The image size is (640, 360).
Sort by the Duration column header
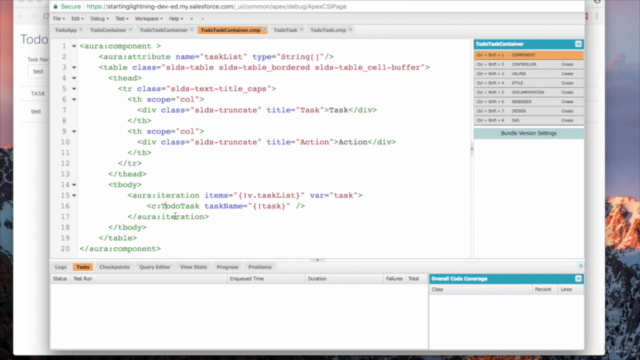coord(344,279)
